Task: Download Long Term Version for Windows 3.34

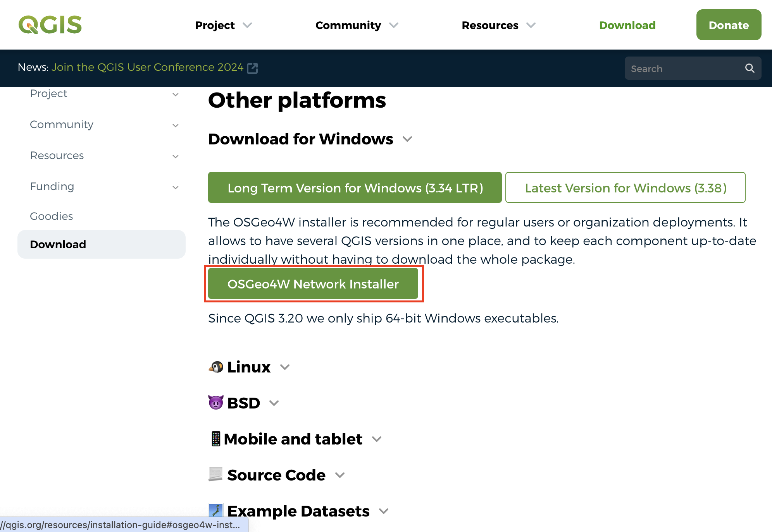Action: [355, 187]
